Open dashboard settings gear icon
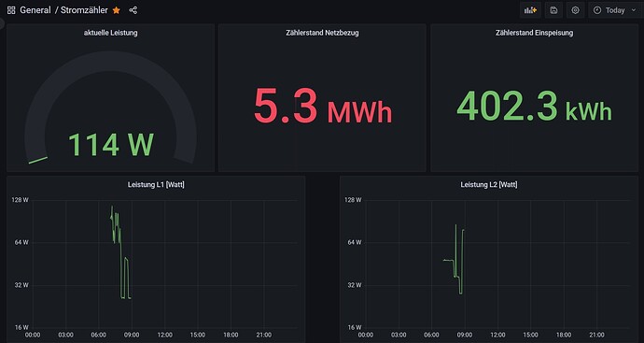The image size is (644, 343). coord(576,10)
